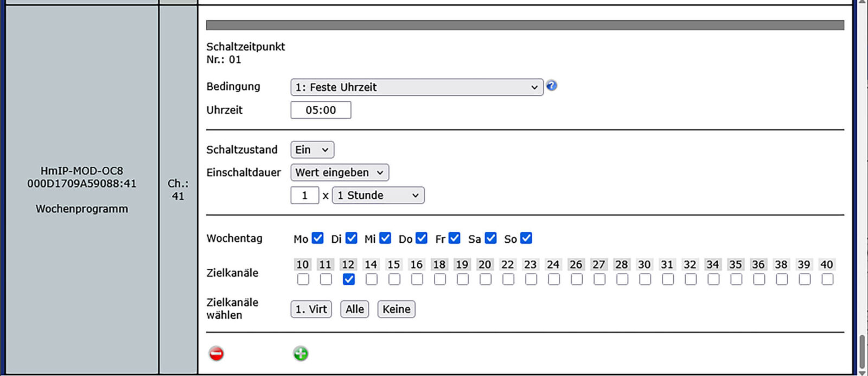Click the Alle button
The image size is (868, 376).
(355, 309)
